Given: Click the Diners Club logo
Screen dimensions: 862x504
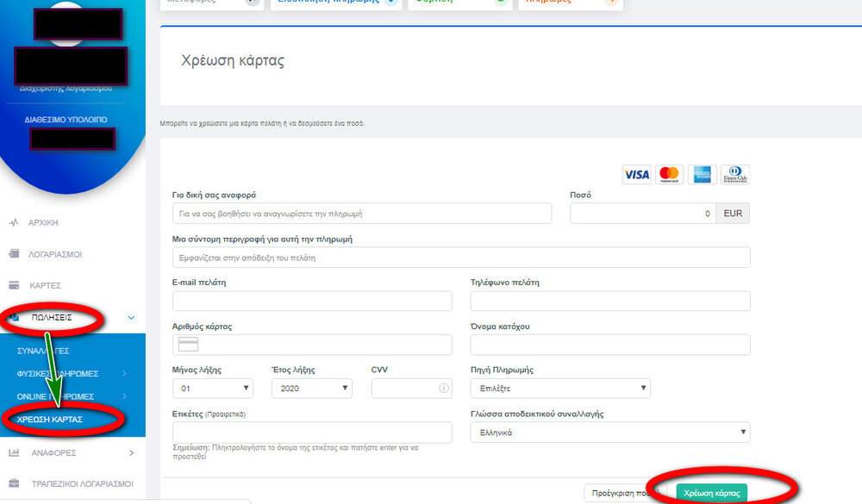Looking at the screenshot, I should (734, 174).
